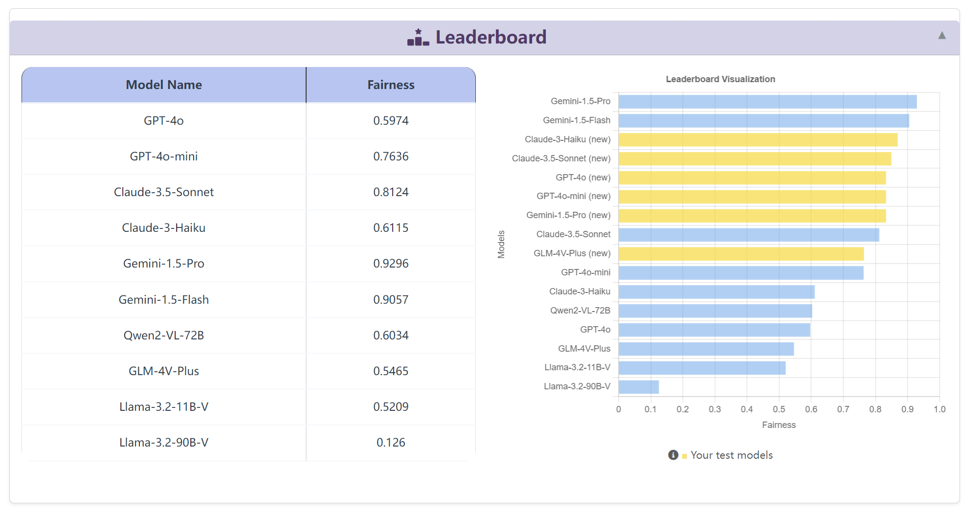The width and height of the screenshot is (980, 515).
Task: Click the yellow Claude-3-Haiku (new) bar
Action: 758,140
